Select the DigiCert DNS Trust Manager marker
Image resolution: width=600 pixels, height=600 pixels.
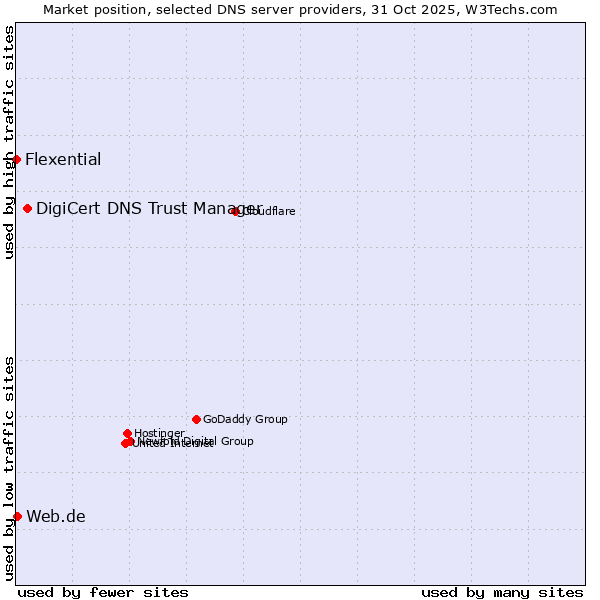(x=28, y=208)
